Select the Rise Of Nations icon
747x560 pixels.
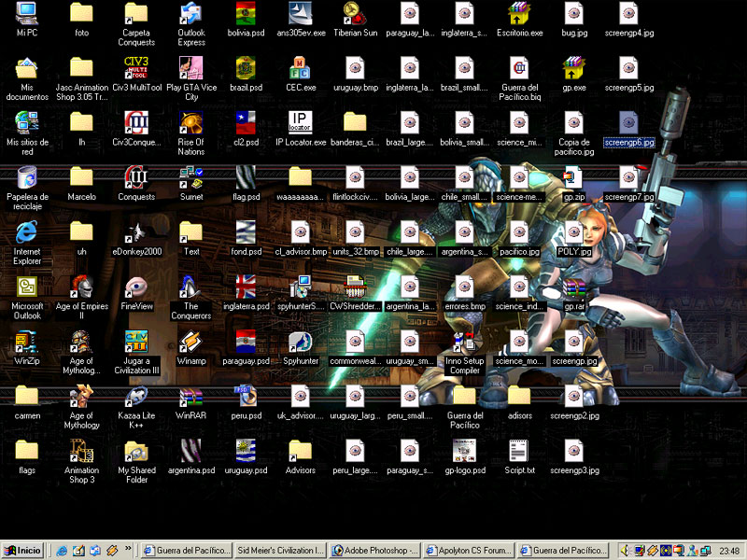[x=191, y=123]
